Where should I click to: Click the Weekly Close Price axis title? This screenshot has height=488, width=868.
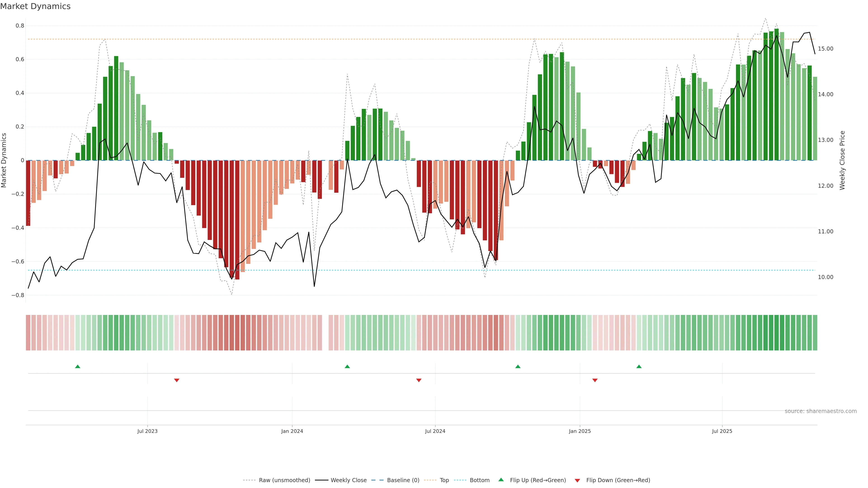(x=842, y=160)
